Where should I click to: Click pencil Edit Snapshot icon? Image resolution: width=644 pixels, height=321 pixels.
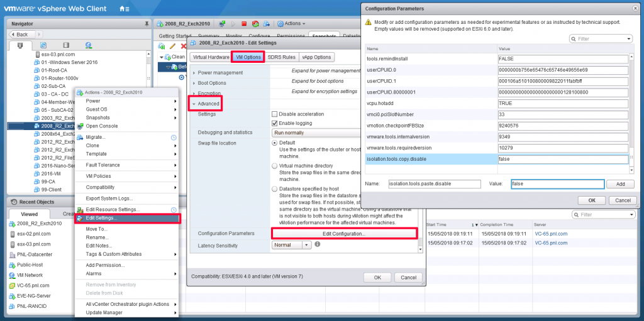click(x=172, y=46)
